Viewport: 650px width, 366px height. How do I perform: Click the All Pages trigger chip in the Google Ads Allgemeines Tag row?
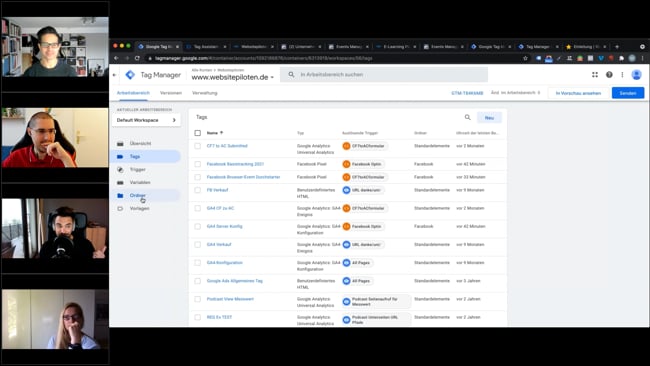coord(357,281)
